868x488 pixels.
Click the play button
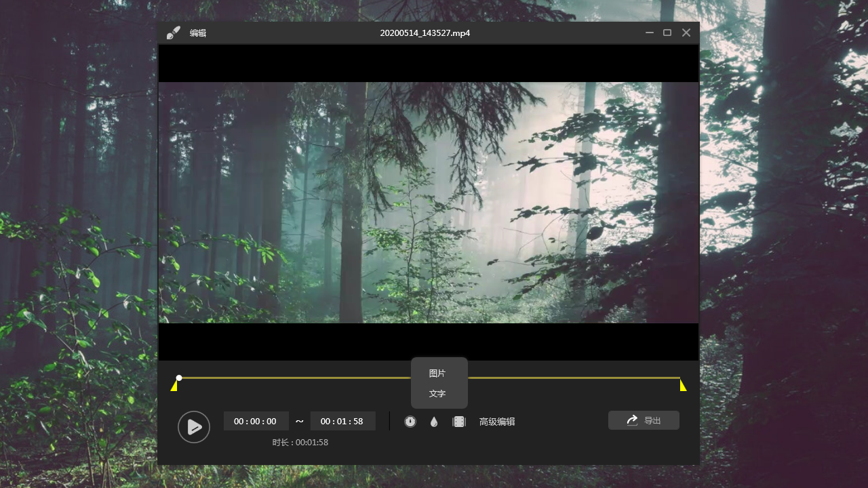[x=194, y=427]
